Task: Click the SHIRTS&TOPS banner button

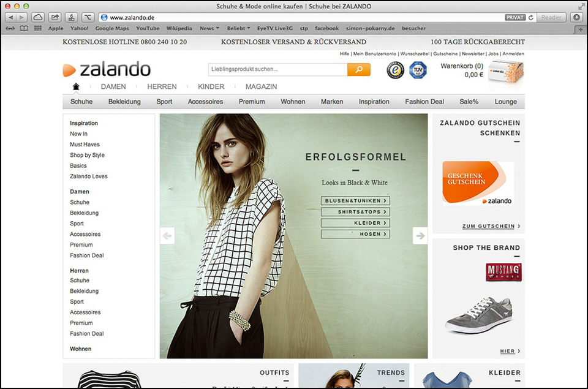Action: coord(355,212)
